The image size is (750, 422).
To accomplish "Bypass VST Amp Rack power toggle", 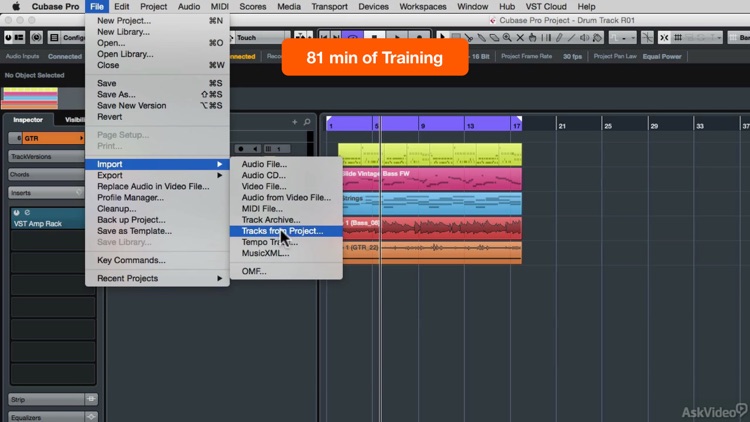I will pyautogui.click(x=17, y=212).
